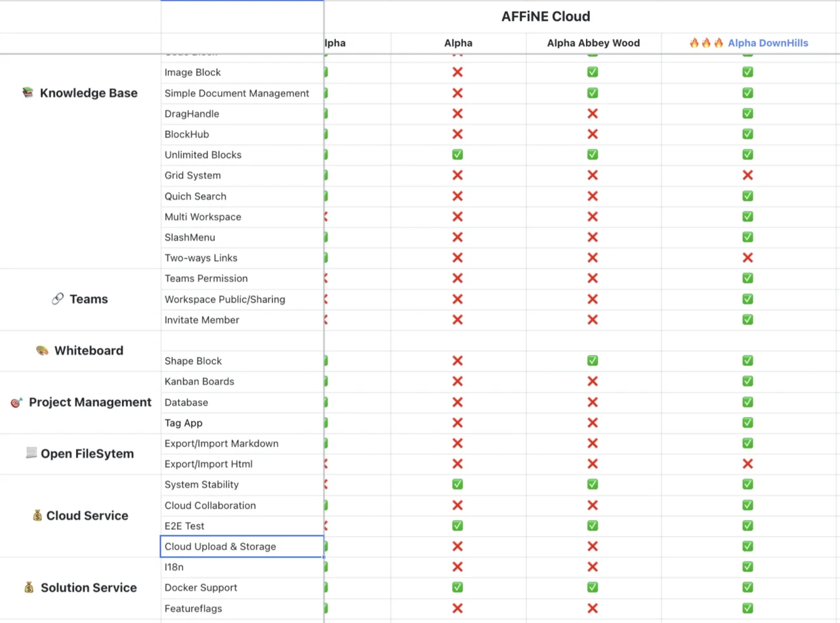Select the Teams category cell
Image resolution: width=840 pixels, height=623 pixels.
[x=80, y=299]
